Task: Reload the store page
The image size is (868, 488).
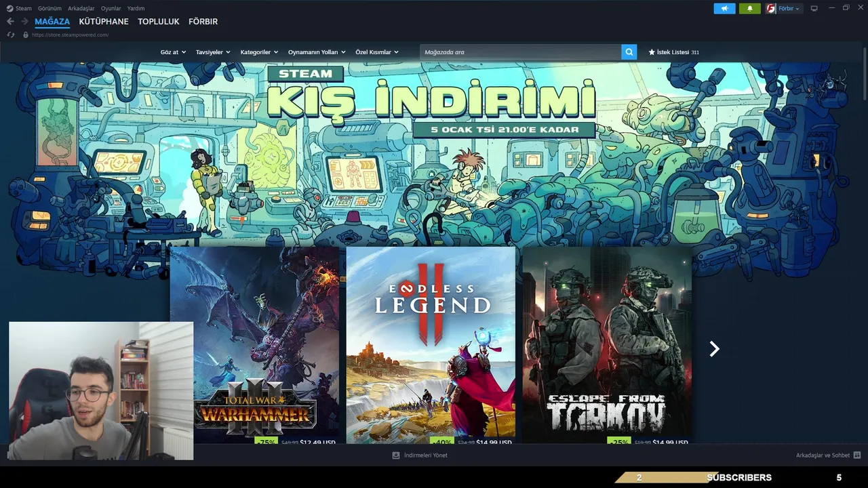Action: click(x=11, y=35)
